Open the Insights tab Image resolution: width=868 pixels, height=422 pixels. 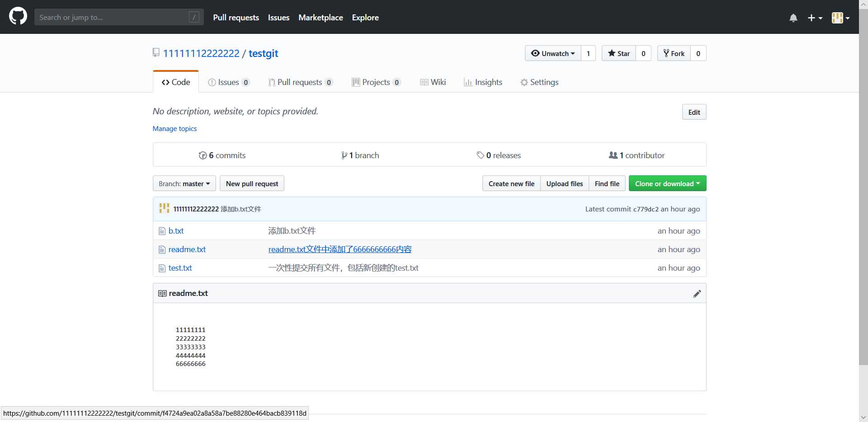coord(483,82)
